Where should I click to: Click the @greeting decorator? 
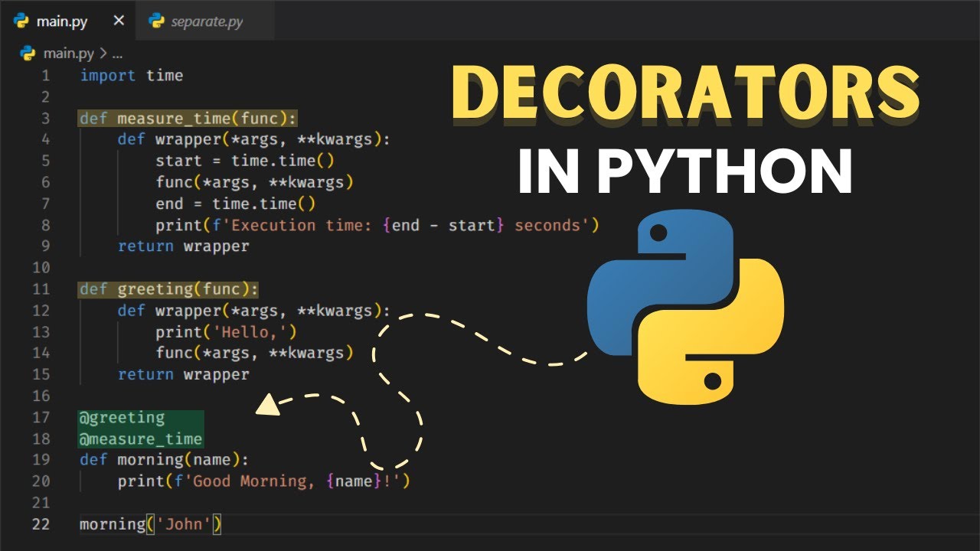point(122,417)
